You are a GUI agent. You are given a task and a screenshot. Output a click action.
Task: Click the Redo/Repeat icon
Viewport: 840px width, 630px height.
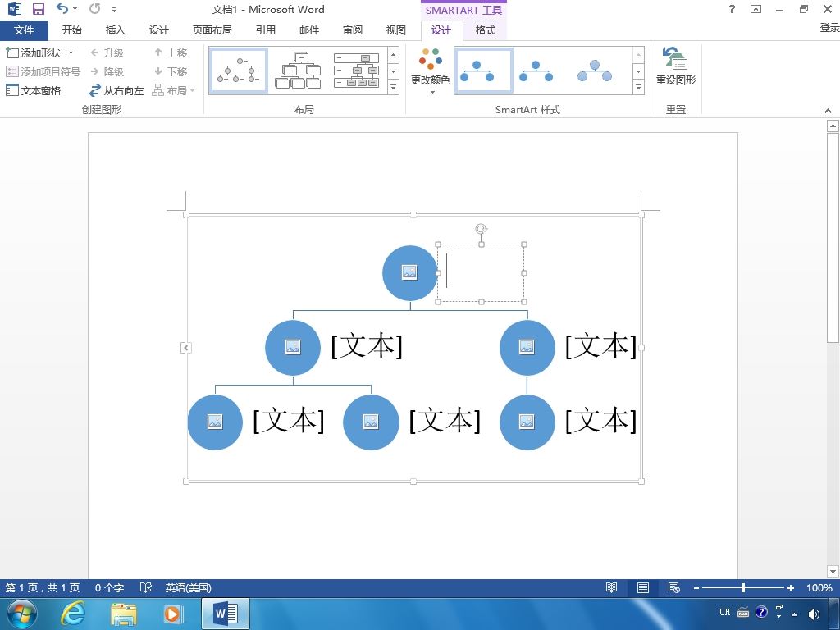(x=95, y=9)
